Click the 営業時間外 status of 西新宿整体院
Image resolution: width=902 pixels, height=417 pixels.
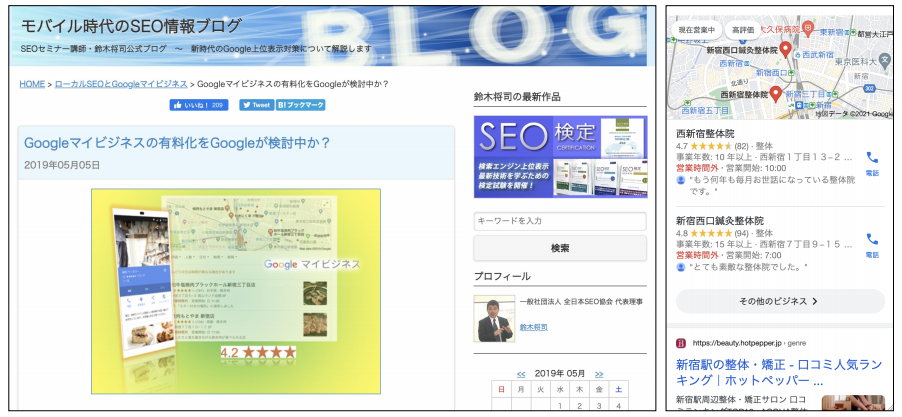pos(697,168)
